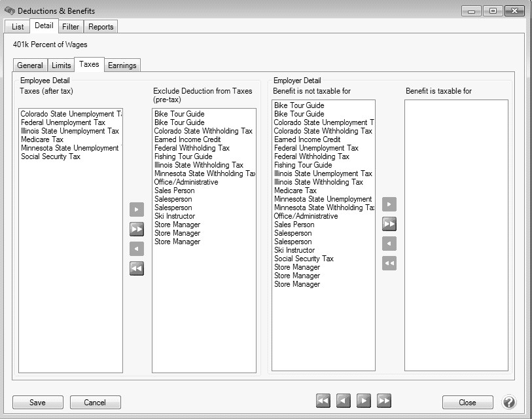Click the Save button
Image resolution: width=532 pixels, height=419 pixels.
(x=38, y=403)
